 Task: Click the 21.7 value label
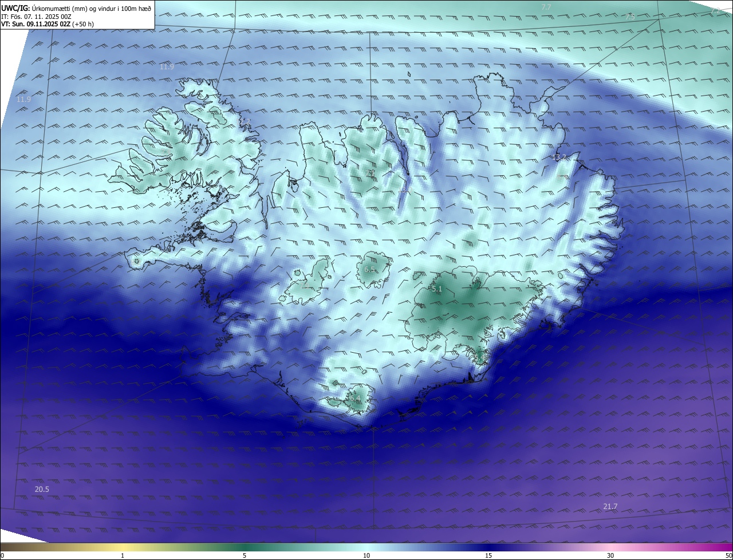[x=610, y=506]
